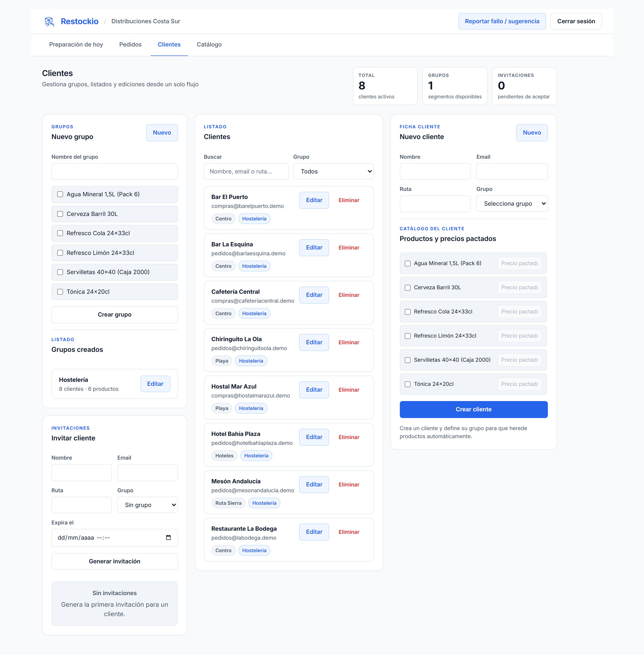This screenshot has height=655, width=644.
Task: Switch to the Pedidos tab
Action: pyautogui.click(x=130, y=44)
